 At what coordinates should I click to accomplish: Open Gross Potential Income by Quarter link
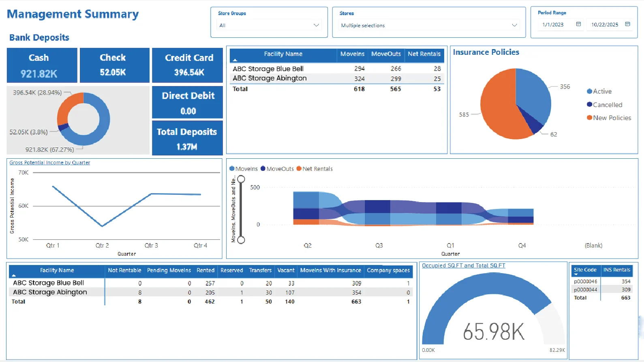point(50,163)
